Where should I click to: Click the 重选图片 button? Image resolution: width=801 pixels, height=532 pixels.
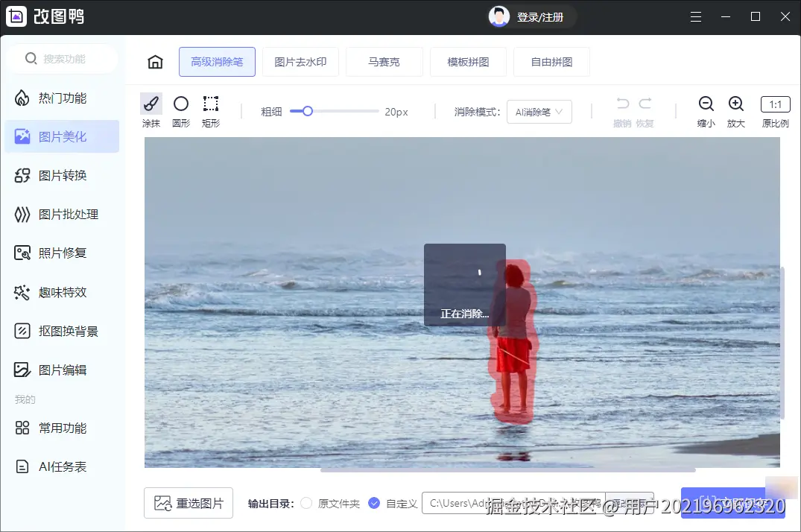pos(189,503)
